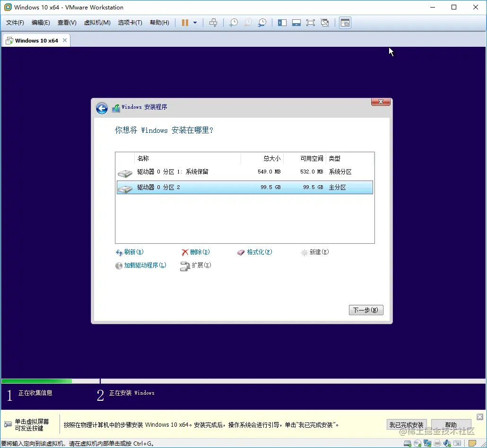Click the 名称 column header
Viewport: 487px width, 448px height.
pos(188,158)
